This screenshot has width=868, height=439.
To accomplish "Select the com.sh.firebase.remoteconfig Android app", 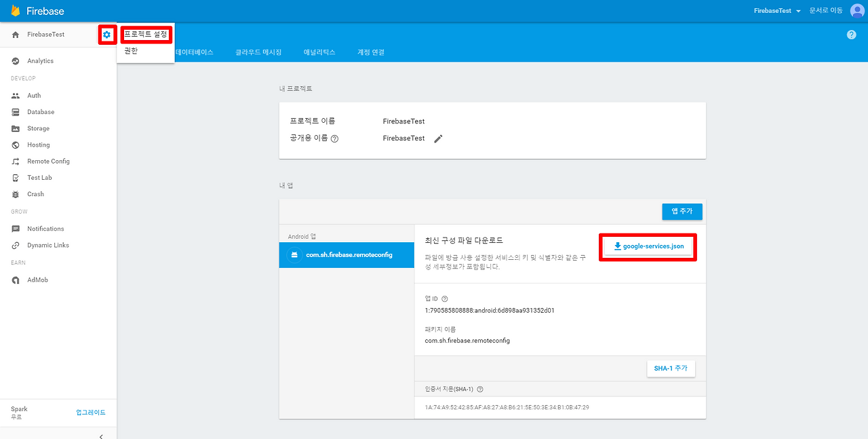I will [x=347, y=255].
